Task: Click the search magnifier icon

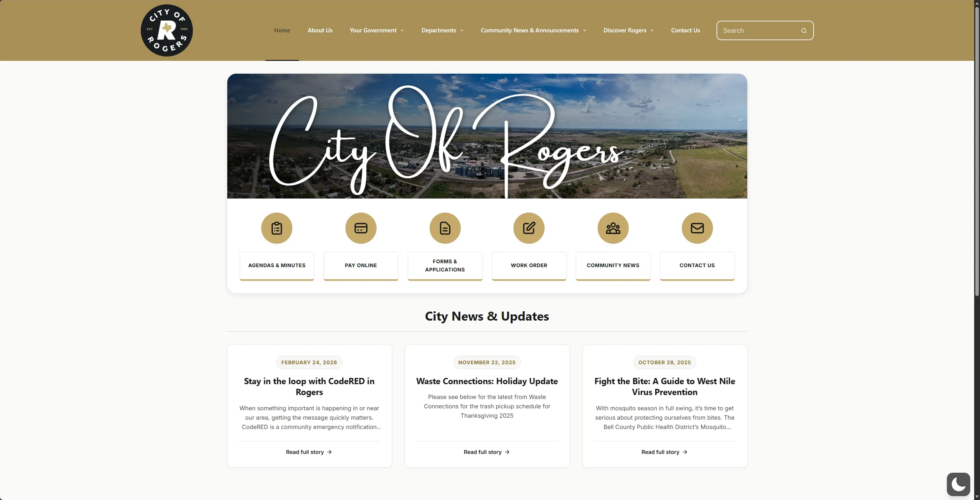Action: click(804, 30)
